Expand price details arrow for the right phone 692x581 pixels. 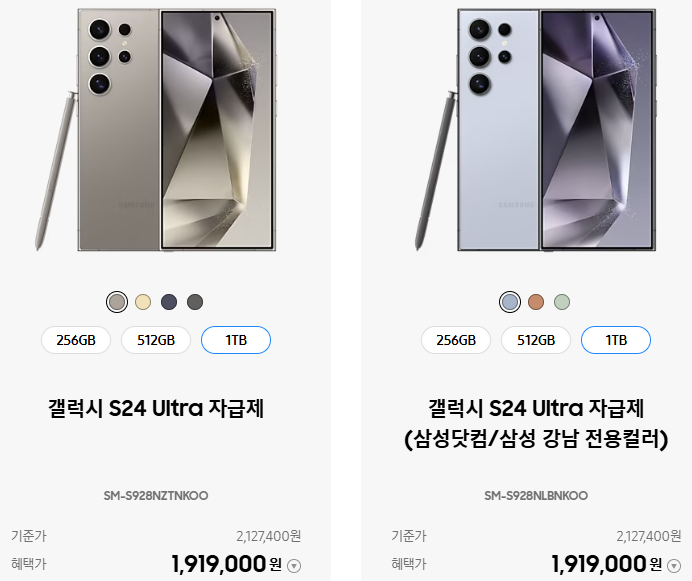tap(674, 566)
